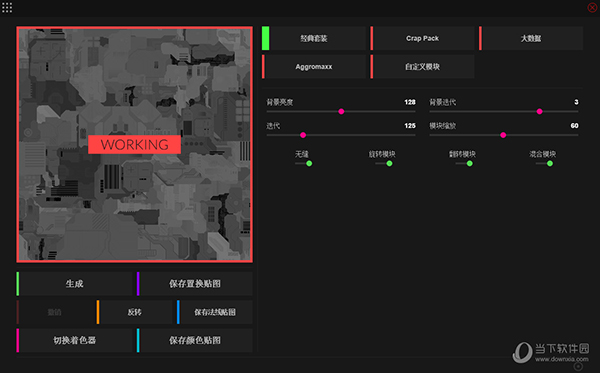600x373 pixels.
Task: Click the 反转 invert button
Action: (134, 312)
